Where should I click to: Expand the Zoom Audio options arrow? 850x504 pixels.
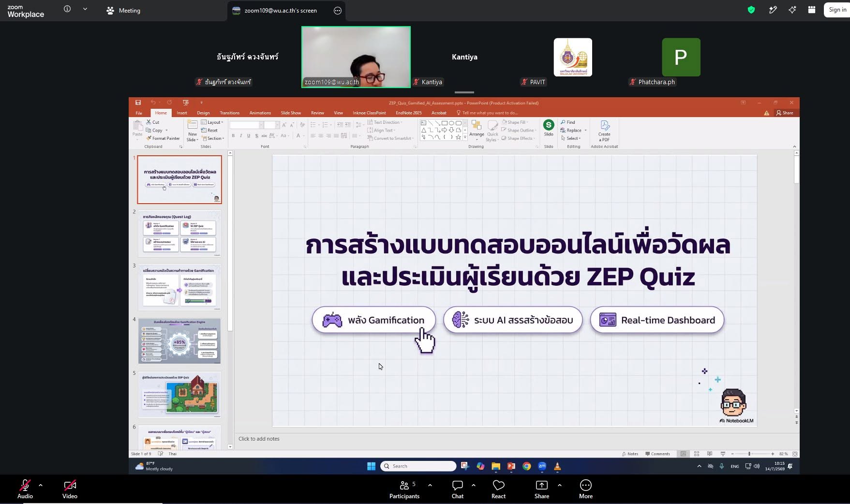pos(41,485)
